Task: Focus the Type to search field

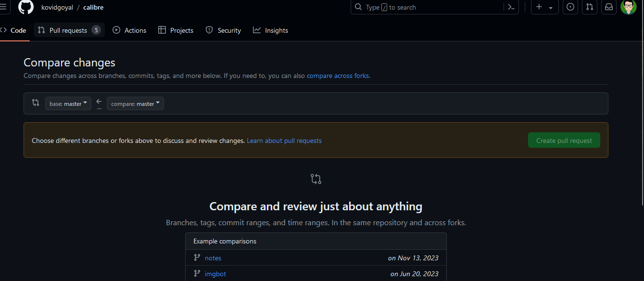Action: [428, 7]
